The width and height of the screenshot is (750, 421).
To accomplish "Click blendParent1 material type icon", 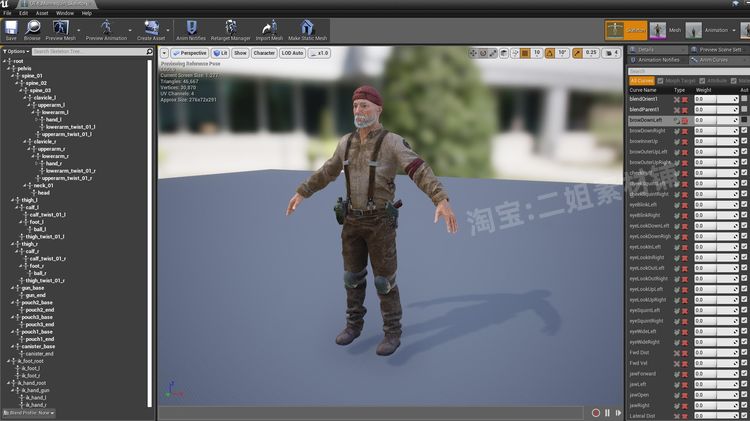I will click(685, 110).
